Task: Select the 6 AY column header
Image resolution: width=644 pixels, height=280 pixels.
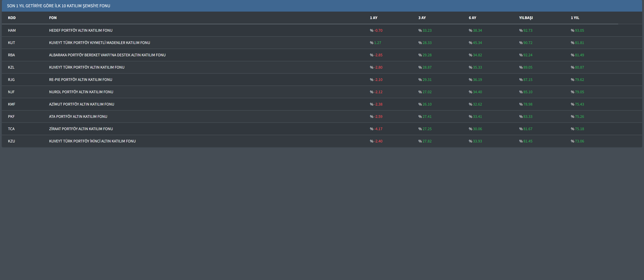Action: tap(472, 18)
